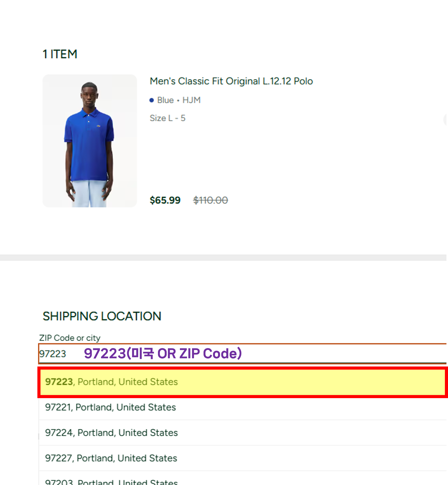Select 97223, Portland, United States suggestion
Viewport: 448px width, 485px height.
coord(242,382)
